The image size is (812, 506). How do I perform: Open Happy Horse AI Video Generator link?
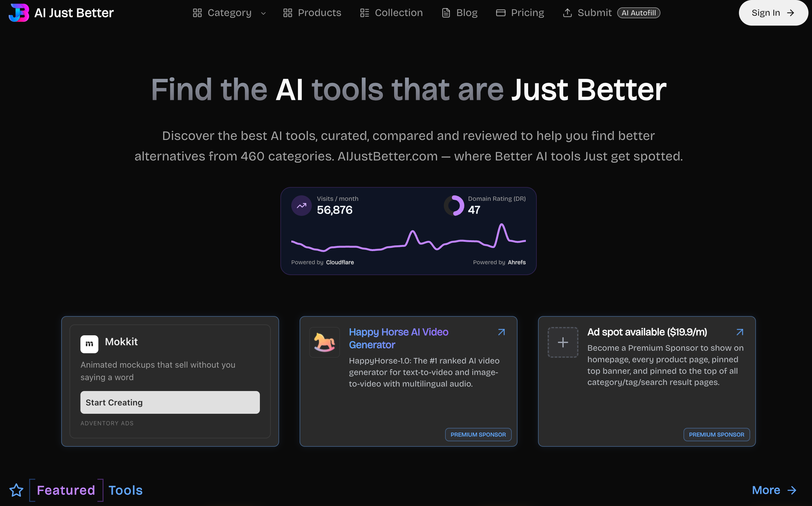[x=398, y=338]
